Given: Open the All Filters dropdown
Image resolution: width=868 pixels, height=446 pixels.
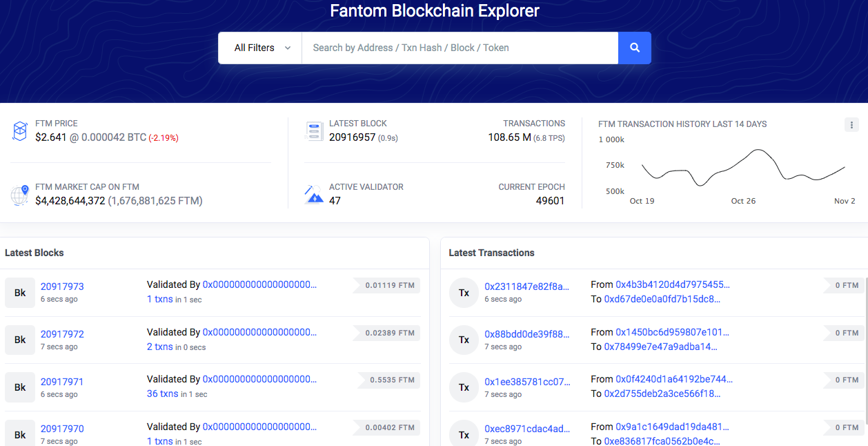Looking at the screenshot, I should click(x=261, y=48).
